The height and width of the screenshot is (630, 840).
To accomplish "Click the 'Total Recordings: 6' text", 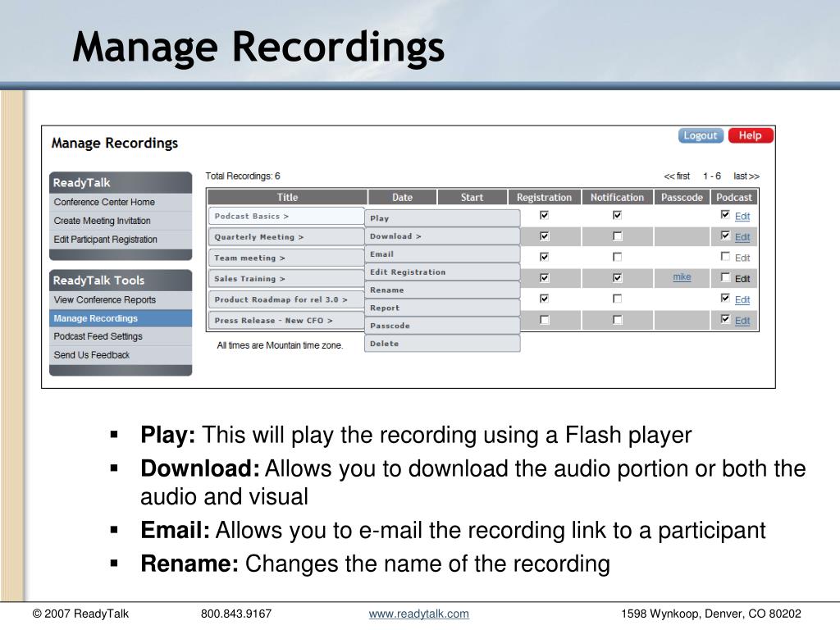I will 243,176.
